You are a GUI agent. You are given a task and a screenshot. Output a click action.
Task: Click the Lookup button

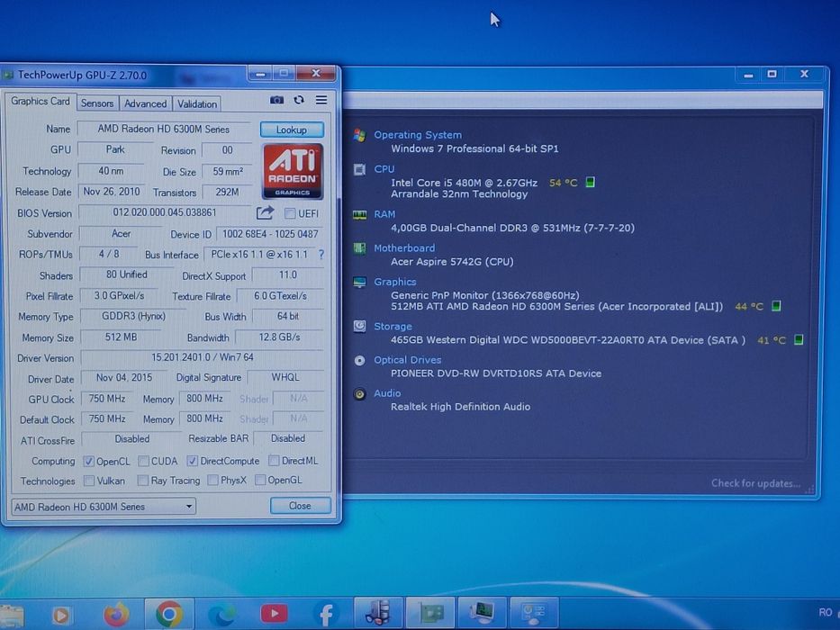pyautogui.click(x=292, y=130)
